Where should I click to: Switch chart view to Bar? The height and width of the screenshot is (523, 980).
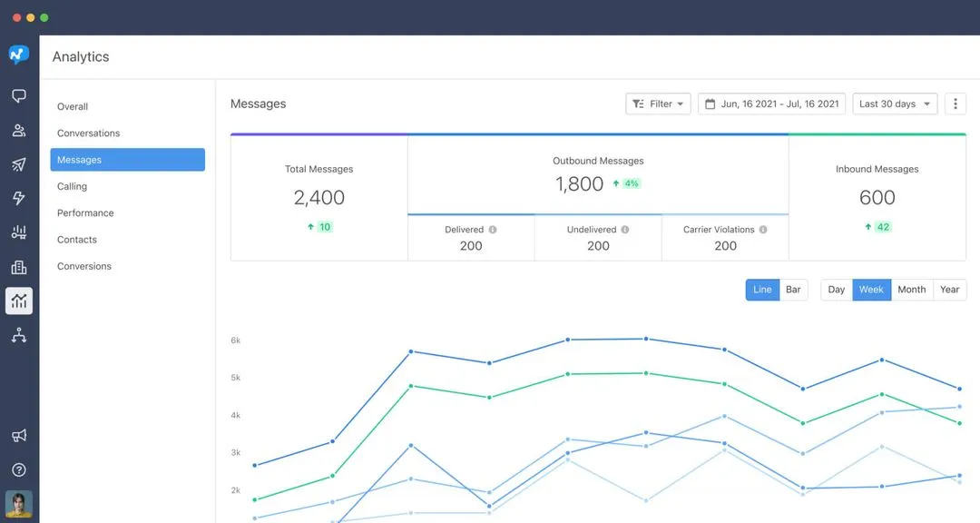coord(793,289)
